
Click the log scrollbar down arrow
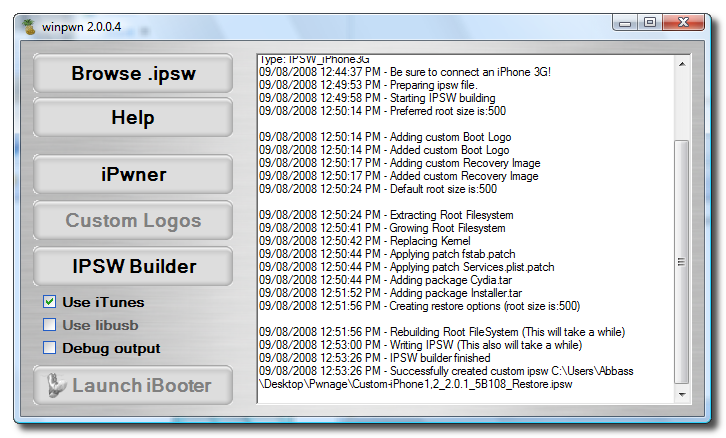[681, 393]
